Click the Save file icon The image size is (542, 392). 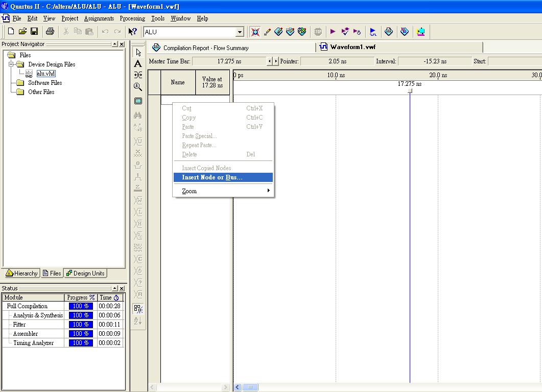coord(34,32)
